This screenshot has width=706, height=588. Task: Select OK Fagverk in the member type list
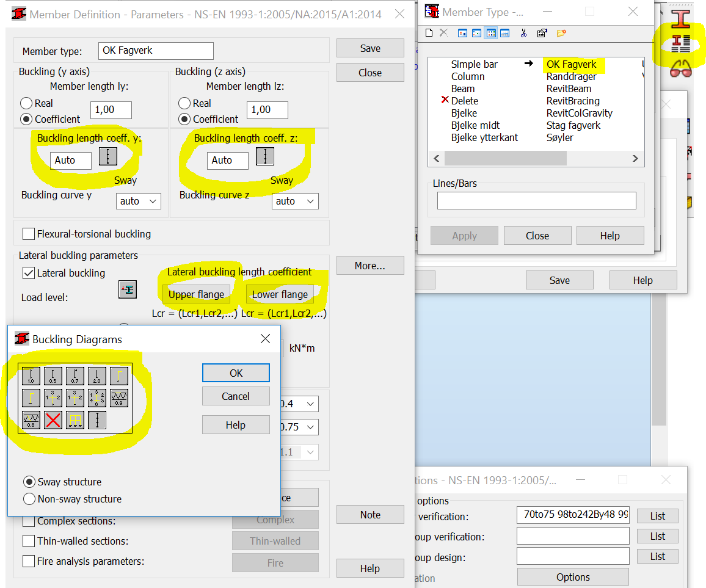click(572, 64)
